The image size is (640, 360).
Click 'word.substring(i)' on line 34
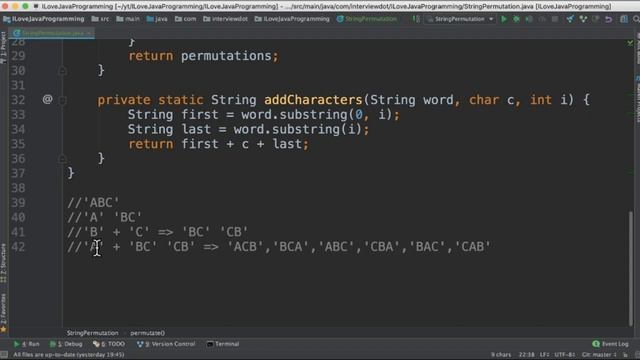(298, 129)
